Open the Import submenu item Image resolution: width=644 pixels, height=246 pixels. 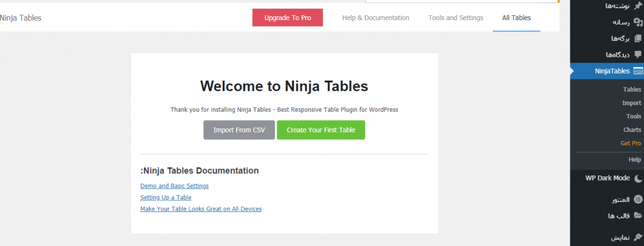(631, 103)
